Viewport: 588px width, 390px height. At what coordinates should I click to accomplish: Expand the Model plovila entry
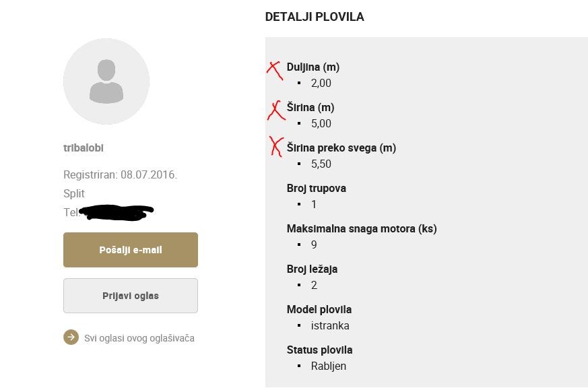(x=319, y=309)
